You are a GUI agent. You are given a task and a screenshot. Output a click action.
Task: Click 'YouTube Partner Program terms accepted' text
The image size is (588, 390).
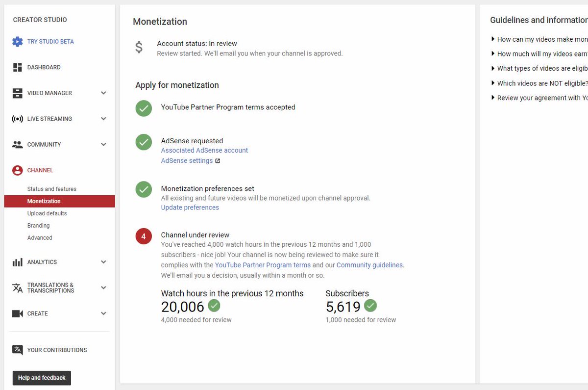click(x=228, y=107)
